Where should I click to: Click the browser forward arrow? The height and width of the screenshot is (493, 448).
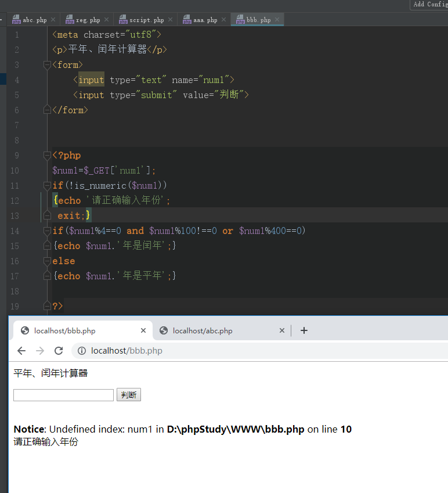point(40,351)
